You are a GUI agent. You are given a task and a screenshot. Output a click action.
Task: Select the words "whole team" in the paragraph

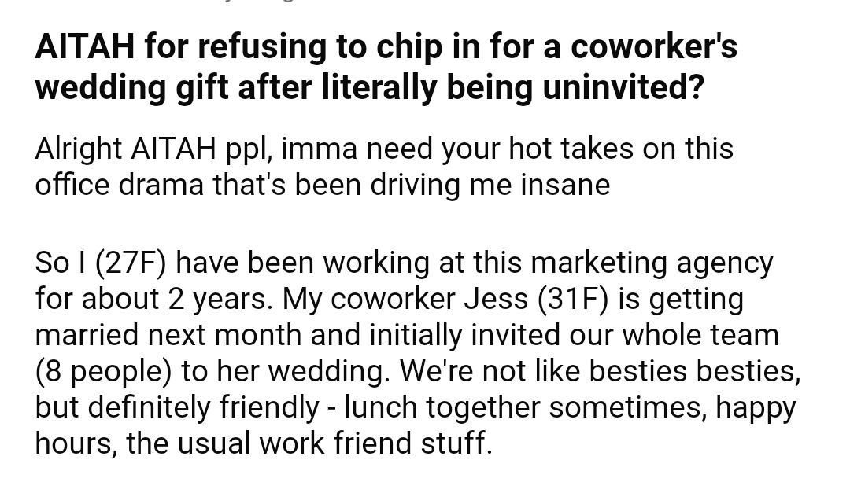point(700,335)
